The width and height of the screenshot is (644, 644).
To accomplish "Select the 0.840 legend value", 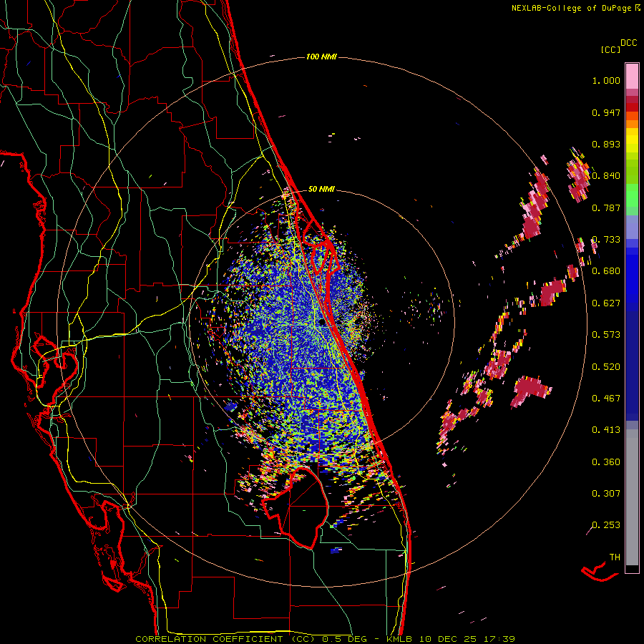I will point(606,176).
